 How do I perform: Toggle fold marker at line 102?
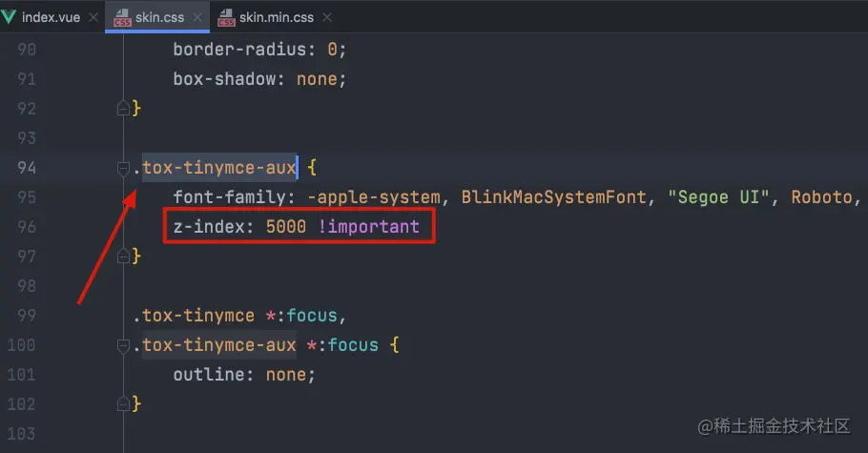click(123, 403)
